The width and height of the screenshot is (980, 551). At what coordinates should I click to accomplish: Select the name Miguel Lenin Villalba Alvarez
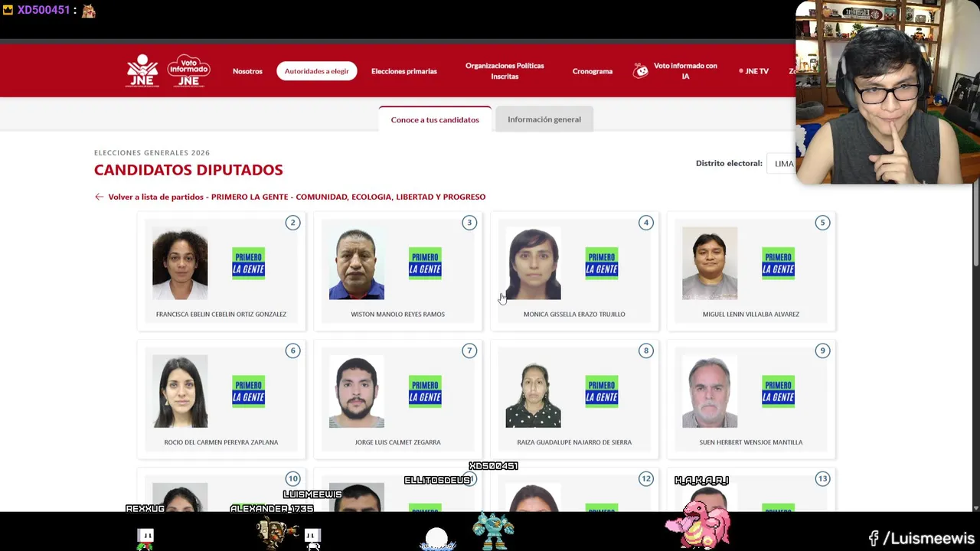(750, 314)
